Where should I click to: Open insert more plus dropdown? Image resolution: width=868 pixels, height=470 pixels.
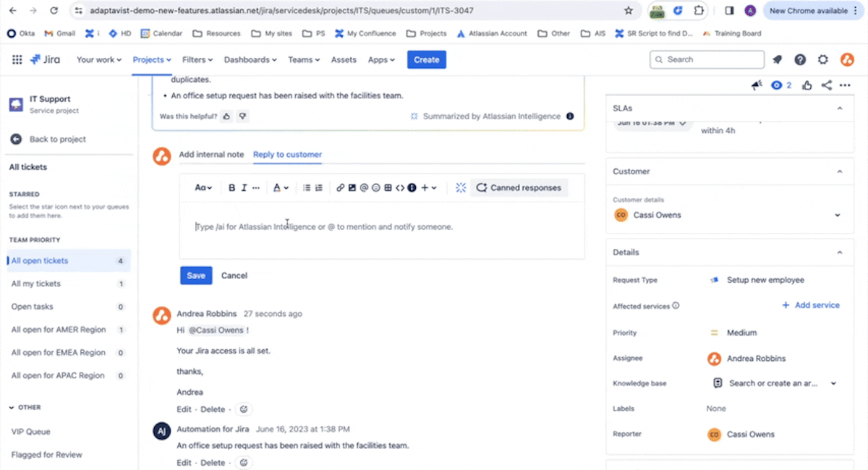tap(429, 188)
